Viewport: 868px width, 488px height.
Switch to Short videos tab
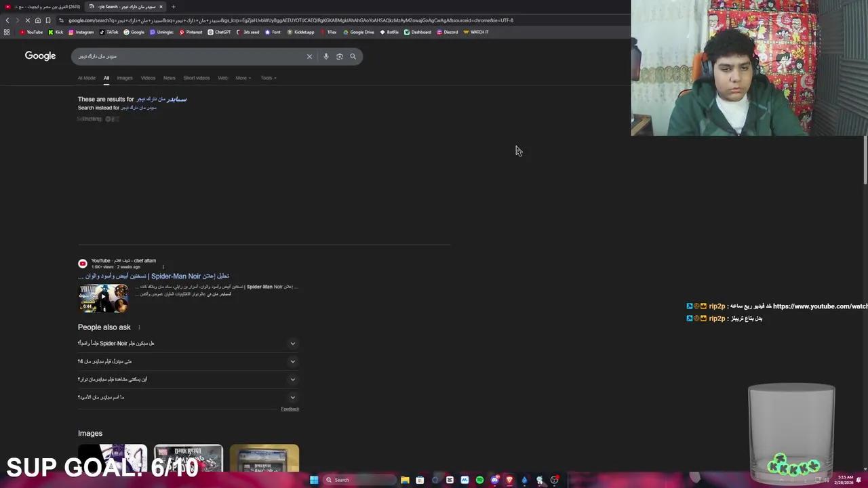coord(197,78)
